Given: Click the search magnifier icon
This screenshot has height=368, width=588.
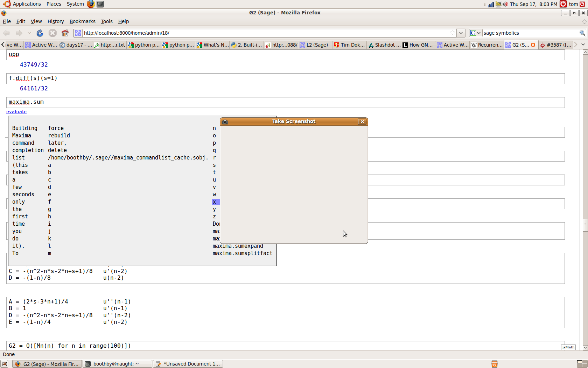Looking at the screenshot, I should [582, 33].
